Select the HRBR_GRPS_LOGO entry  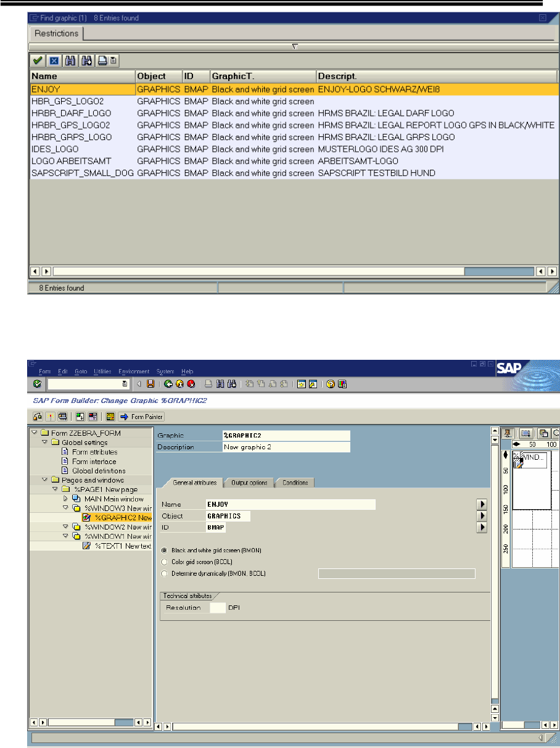[294, 137]
